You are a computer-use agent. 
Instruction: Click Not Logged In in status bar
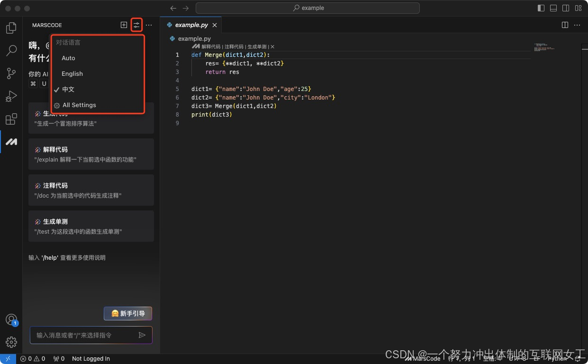(91, 359)
